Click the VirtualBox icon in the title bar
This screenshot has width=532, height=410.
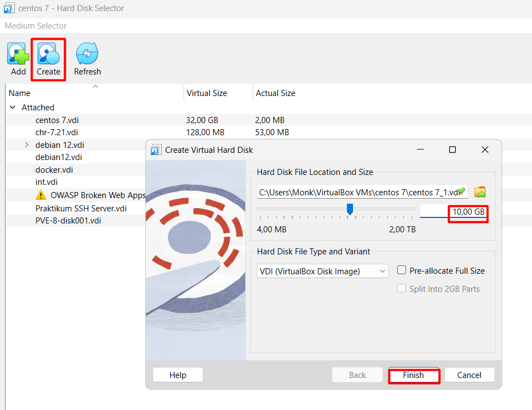pos(9,8)
